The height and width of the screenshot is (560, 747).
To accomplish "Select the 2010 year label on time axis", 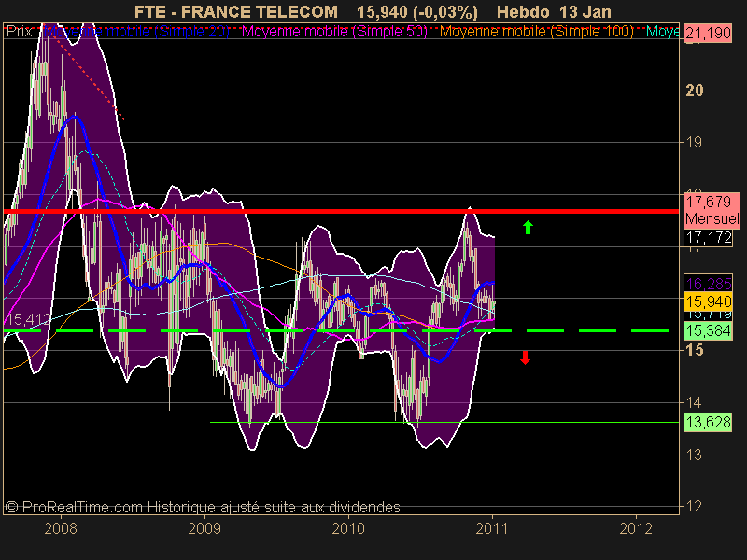I will pos(348,528).
